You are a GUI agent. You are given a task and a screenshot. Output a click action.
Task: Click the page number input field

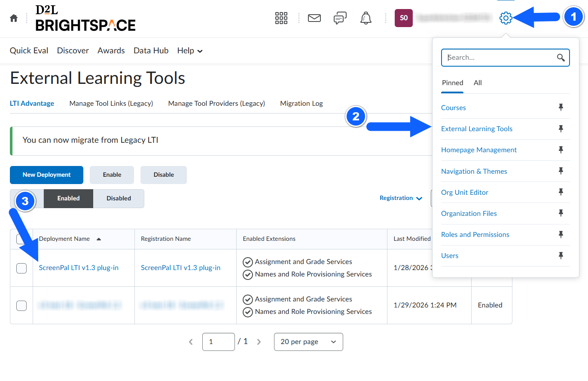pos(218,342)
